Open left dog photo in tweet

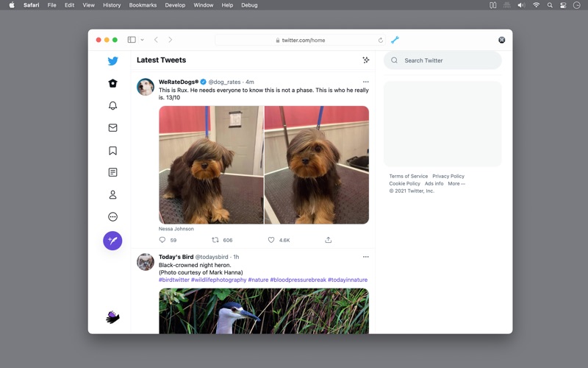(211, 165)
